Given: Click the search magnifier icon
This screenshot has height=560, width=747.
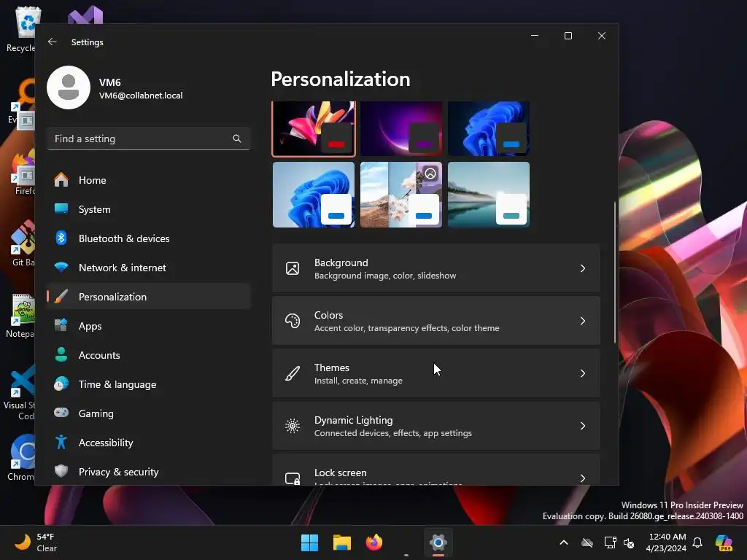Looking at the screenshot, I should (x=237, y=139).
